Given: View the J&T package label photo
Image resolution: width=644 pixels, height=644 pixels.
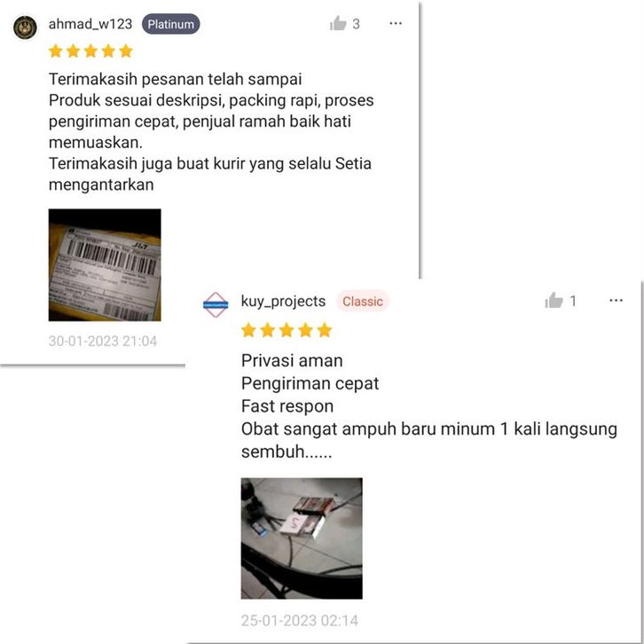Looking at the screenshot, I should [105, 265].
